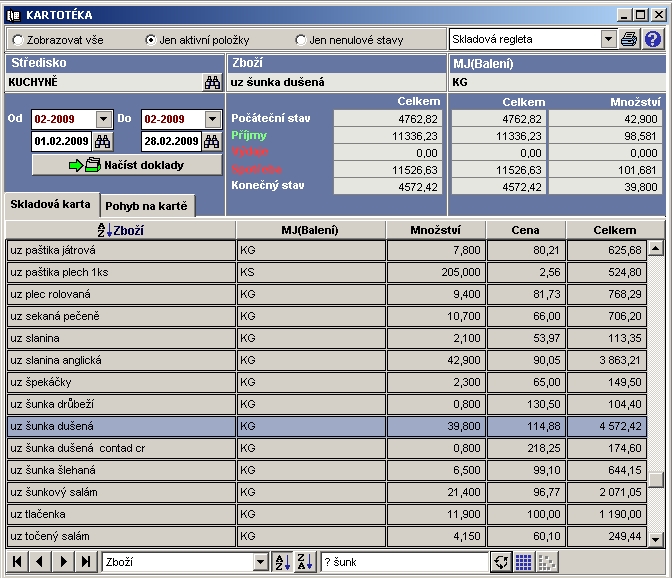This screenshot has height=578, width=672.
Task: Open help with the question mark icon
Action: 653,39
